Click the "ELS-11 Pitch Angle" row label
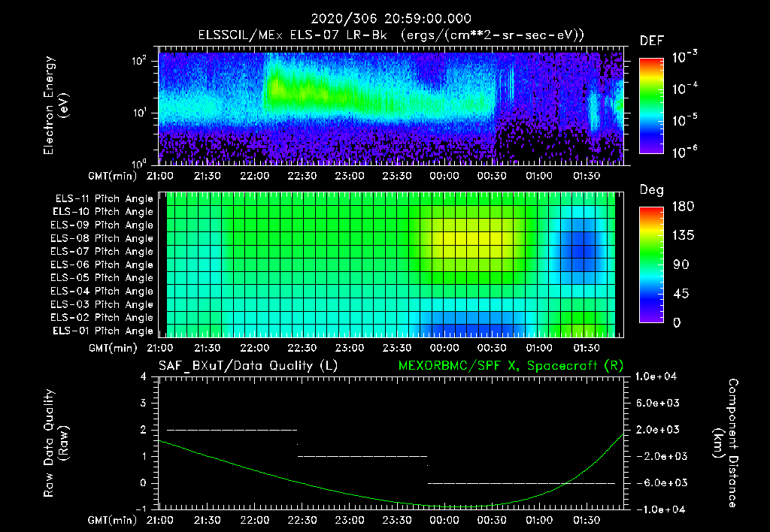The width and height of the screenshot is (770, 532). 104,199
